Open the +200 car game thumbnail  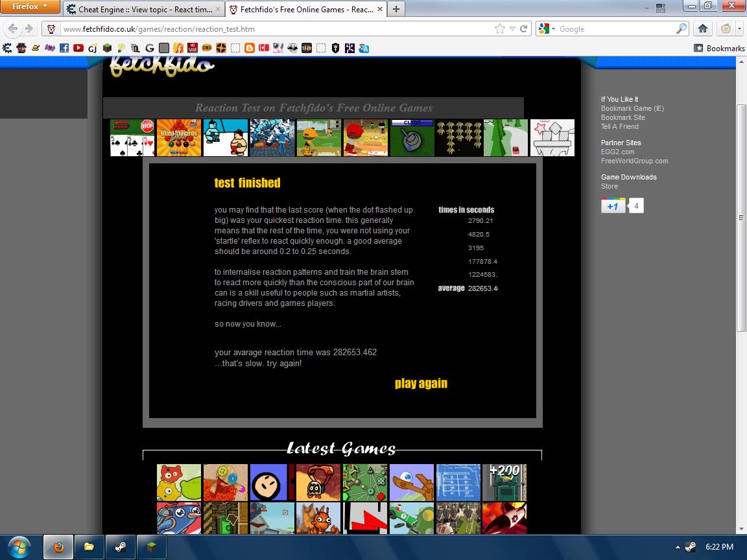tap(504, 482)
